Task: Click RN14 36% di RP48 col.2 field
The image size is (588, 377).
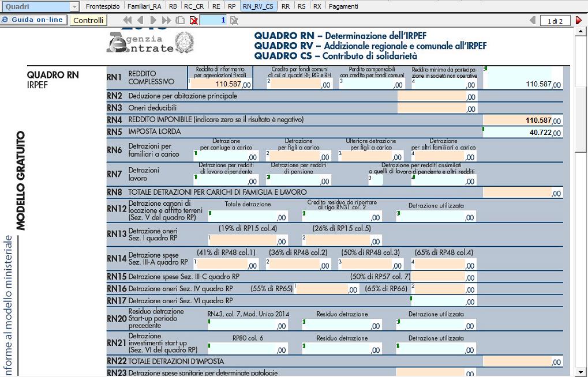Action: click(x=298, y=265)
